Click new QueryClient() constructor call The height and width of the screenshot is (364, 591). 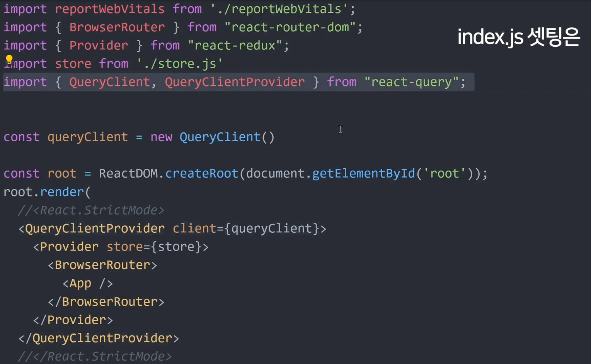[x=213, y=137]
